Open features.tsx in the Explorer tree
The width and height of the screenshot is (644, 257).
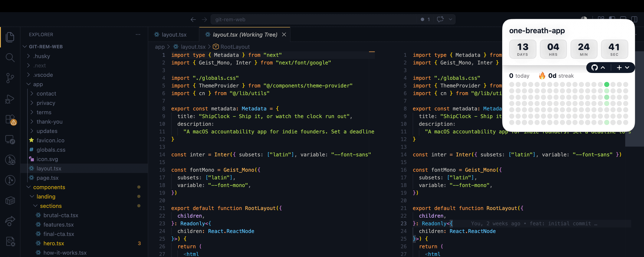point(84,224)
